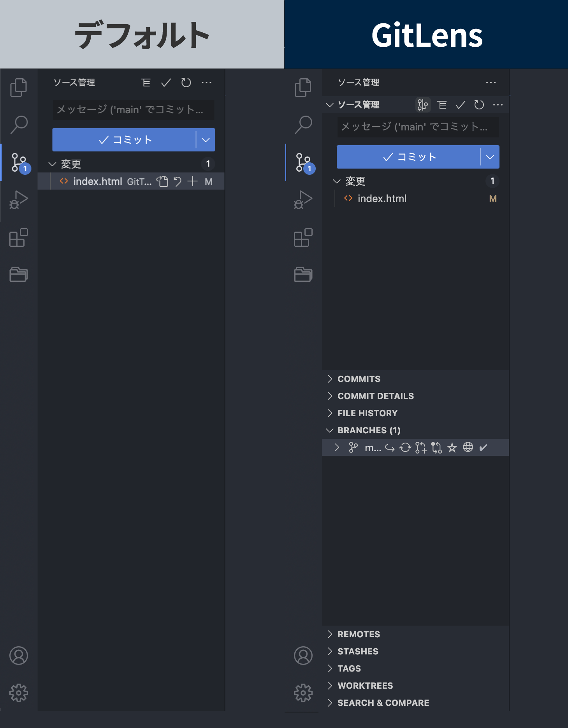Open Accounts in the デフォルト activity bar
This screenshot has height=728, width=568.
tap(19, 656)
